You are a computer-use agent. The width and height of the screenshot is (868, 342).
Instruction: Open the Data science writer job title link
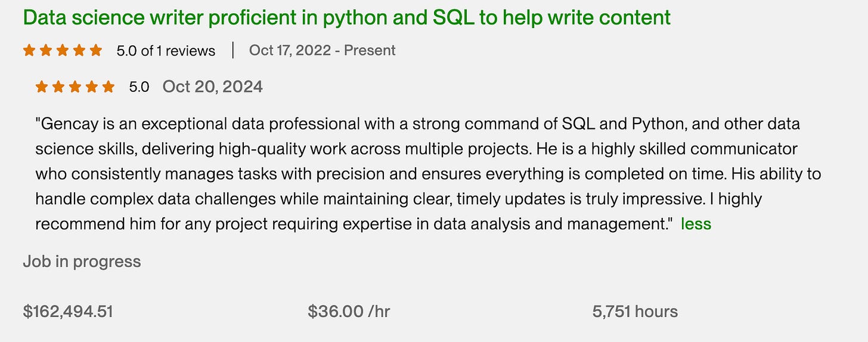tap(346, 18)
